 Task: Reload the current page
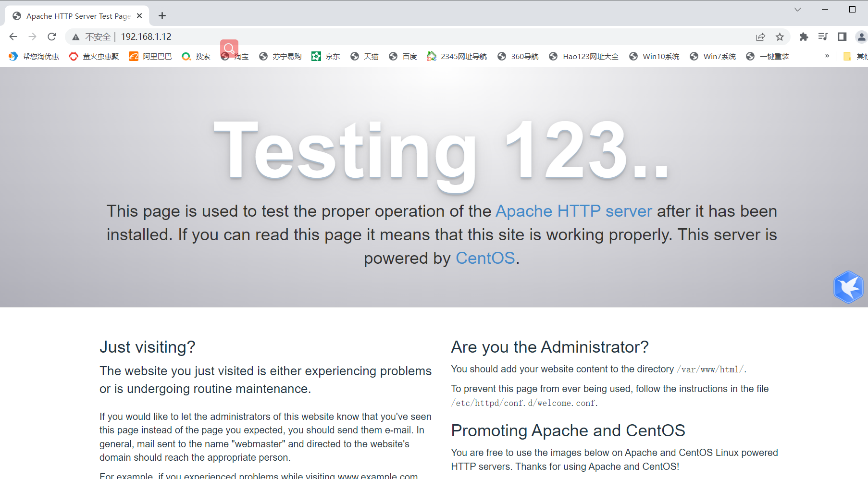point(52,37)
